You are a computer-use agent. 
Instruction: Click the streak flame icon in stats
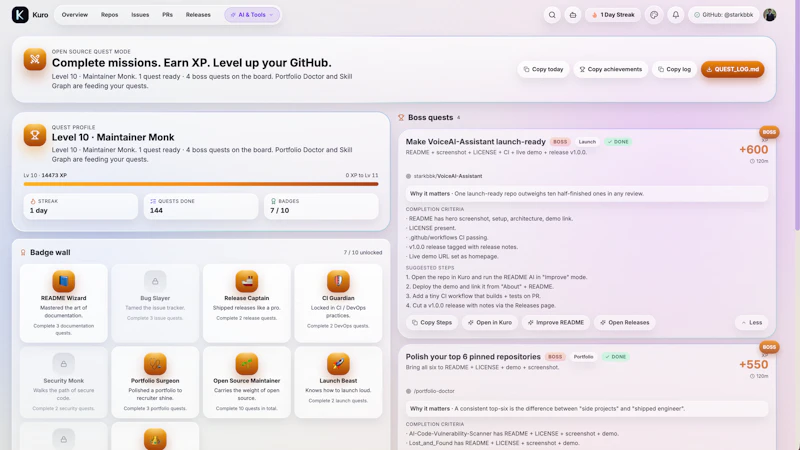coord(33,201)
